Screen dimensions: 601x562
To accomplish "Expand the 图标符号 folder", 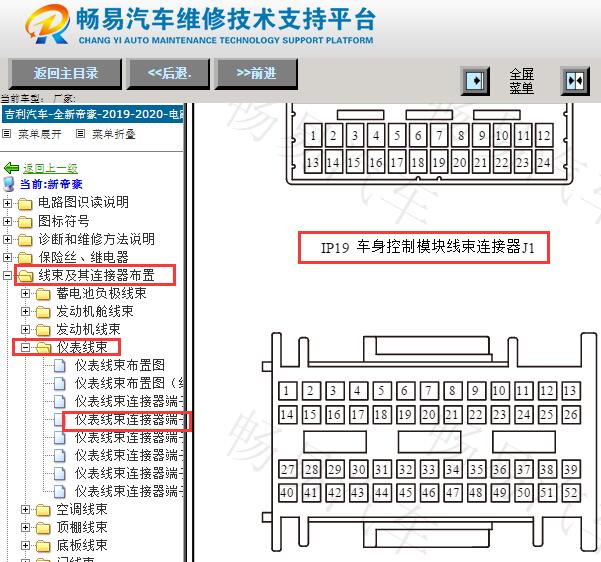I will pyautogui.click(x=7, y=221).
